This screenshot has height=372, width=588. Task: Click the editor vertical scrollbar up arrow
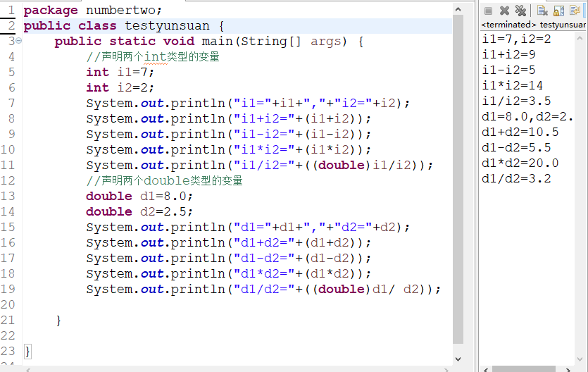tap(458, 10)
